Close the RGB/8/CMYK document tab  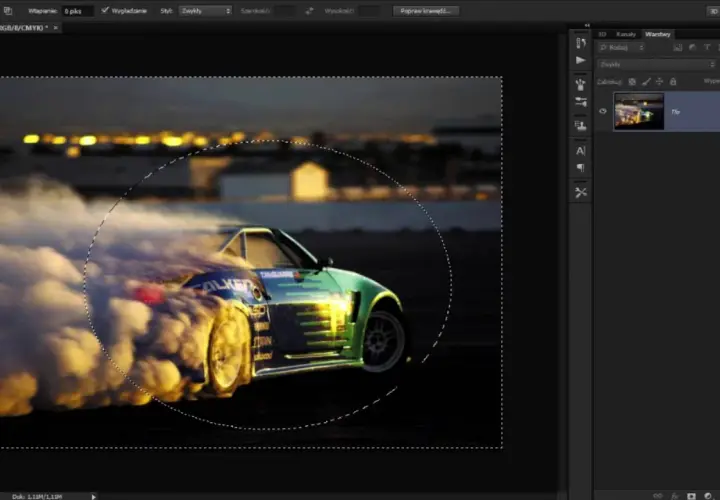tap(56, 28)
